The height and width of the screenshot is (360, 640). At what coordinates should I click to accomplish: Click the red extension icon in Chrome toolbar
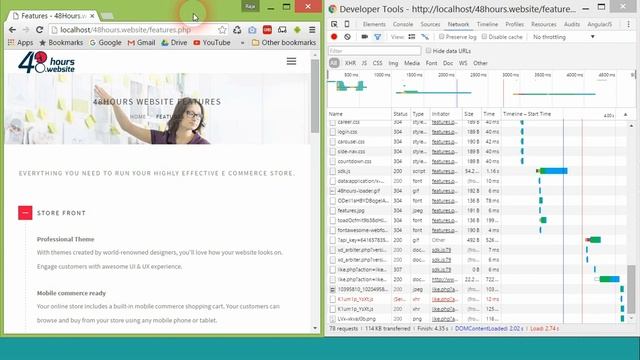tap(267, 30)
